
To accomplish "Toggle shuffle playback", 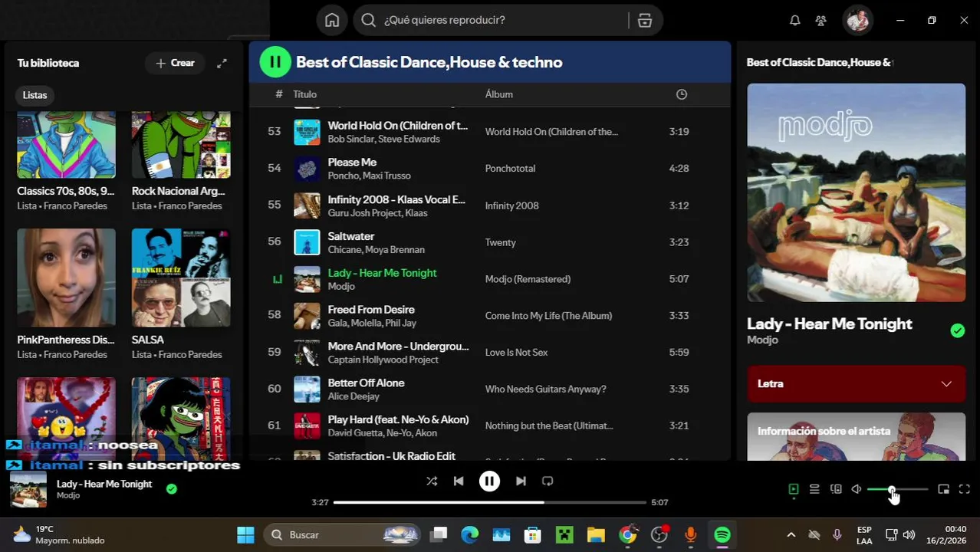I will coord(432,481).
